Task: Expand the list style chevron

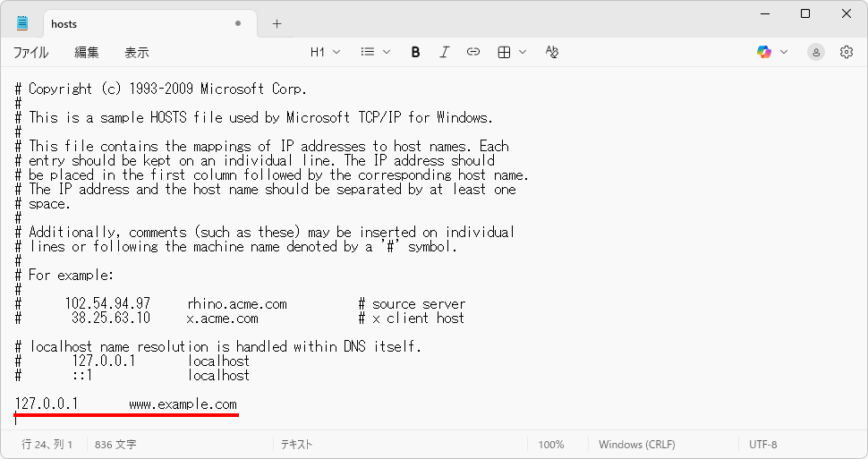Action: (x=387, y=52)
